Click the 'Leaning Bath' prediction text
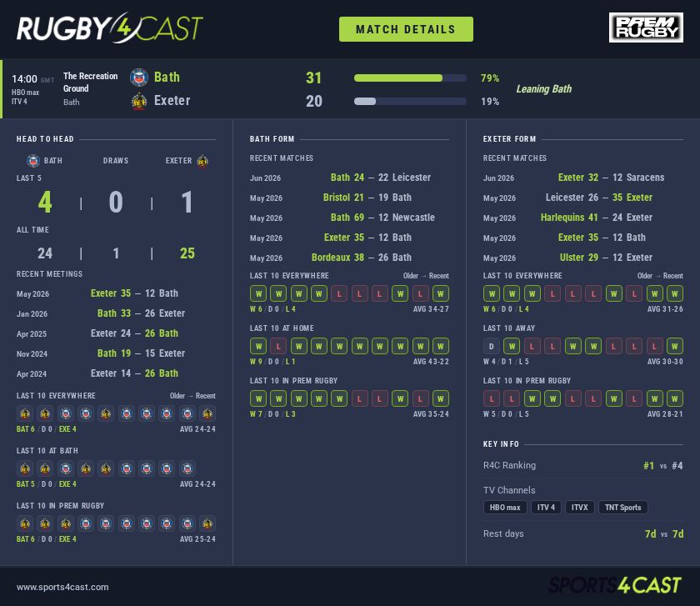The image size is (700, 606). pos(543,89)
